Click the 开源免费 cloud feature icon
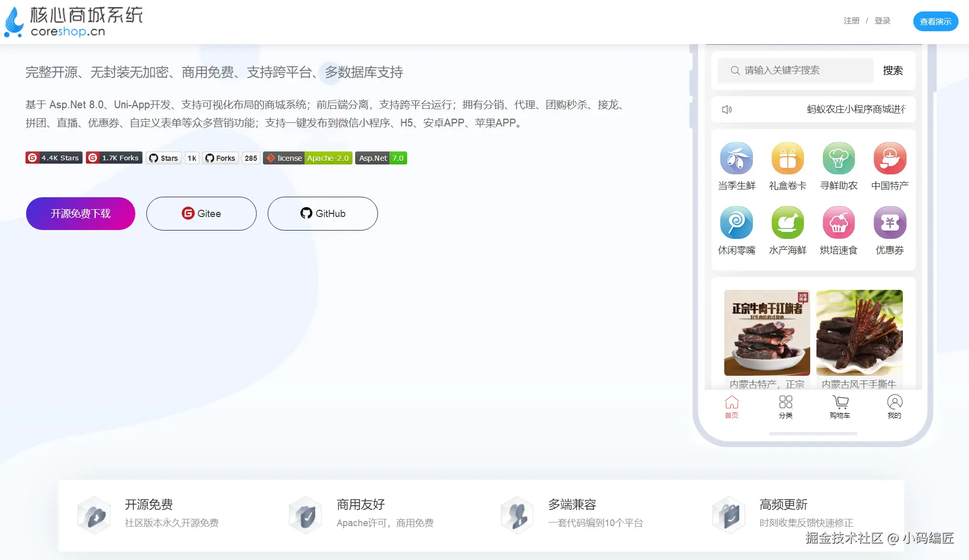This screenshot has width=969, height=560. (94, 515)
